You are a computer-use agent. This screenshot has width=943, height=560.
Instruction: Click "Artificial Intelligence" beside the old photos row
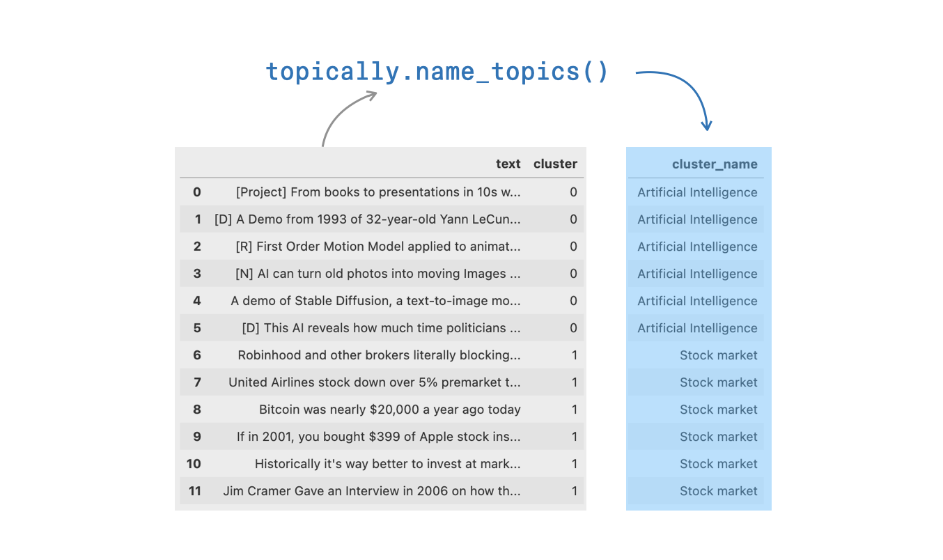pyautogui.click(x=697, y=274)
